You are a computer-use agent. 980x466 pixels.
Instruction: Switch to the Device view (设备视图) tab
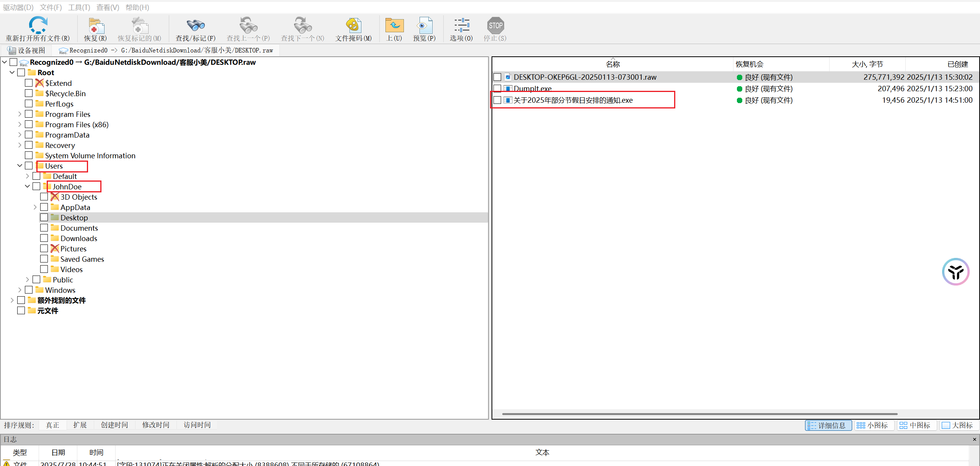coord(26,50)
